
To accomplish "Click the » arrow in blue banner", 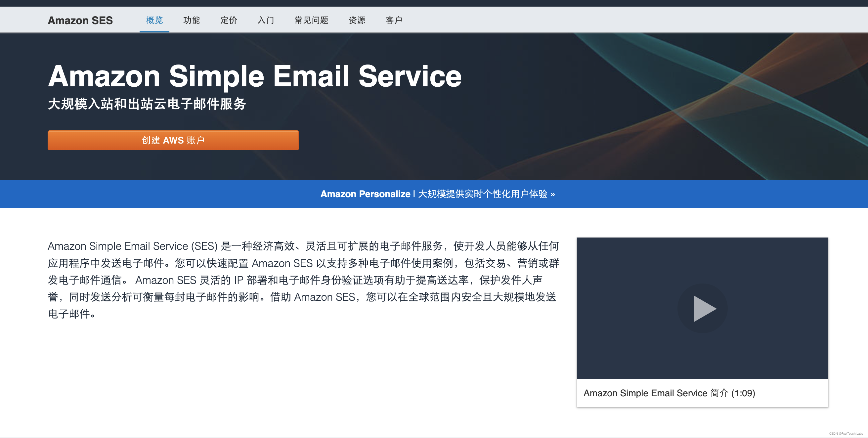I will [553, 194].
